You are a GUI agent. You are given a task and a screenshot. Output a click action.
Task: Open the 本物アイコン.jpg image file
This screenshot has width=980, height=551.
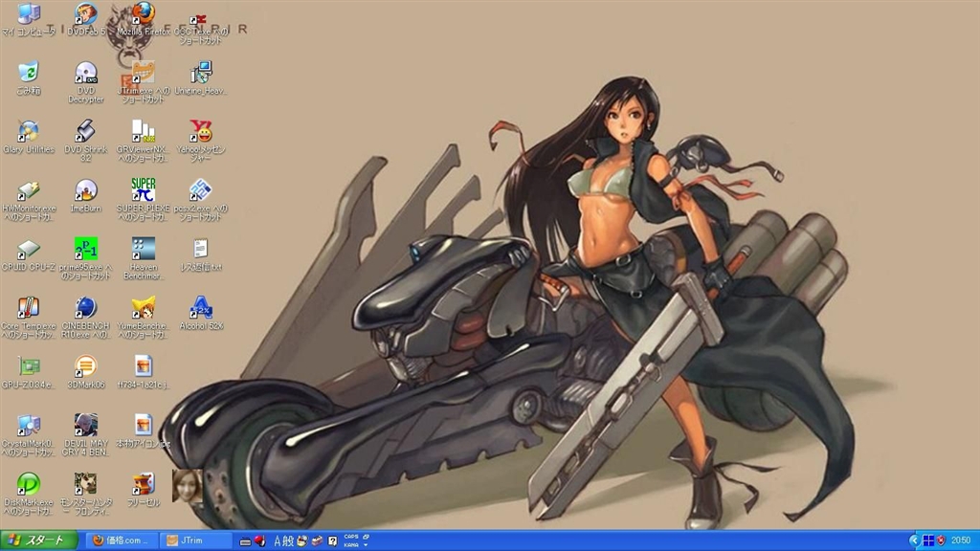pyautogui.click(x=144, y=431)
